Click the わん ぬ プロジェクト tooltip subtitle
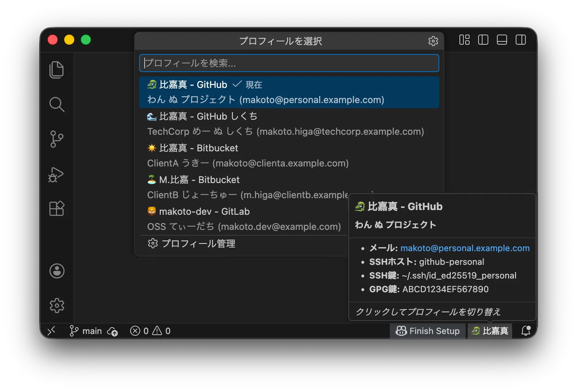Screen dimensions: 577x392 [396, 225]
